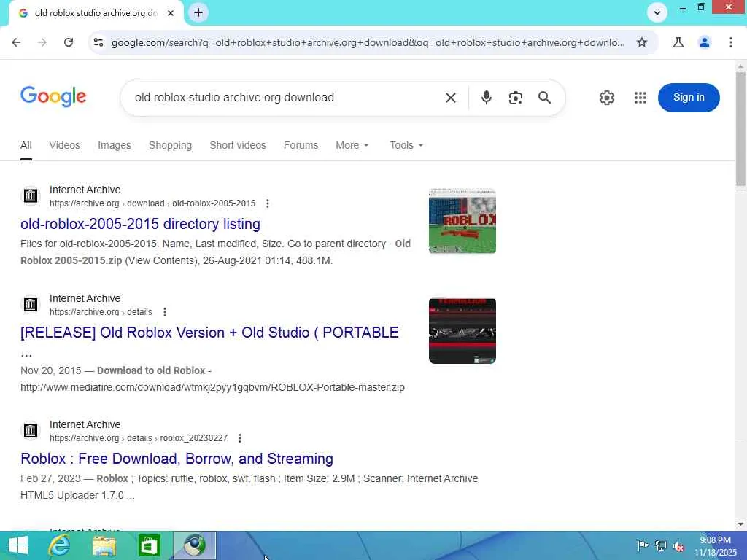Open about-result menu for old-roblox-2005-2015
747x560 pixels.
point(268,203)
